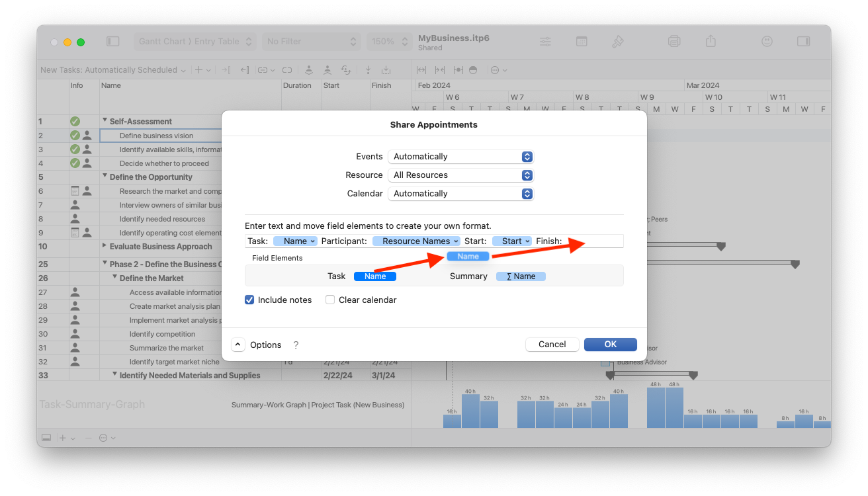Open the timeline more-options ellipsis menu
Image resolution: width=868 pixels, height=496 pixels.
(x=498, y=69)
